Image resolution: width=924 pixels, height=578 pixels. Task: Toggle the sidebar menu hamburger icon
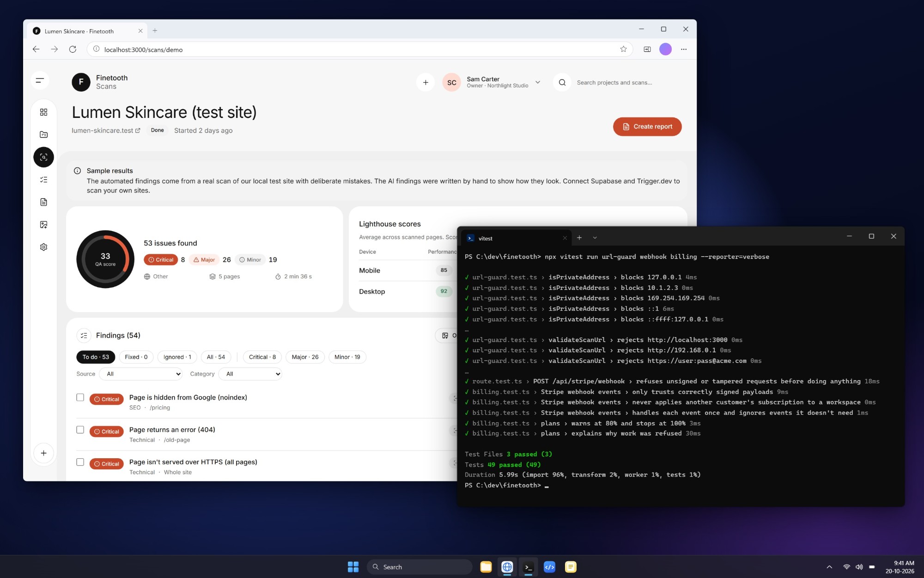[x=40, y=80]
